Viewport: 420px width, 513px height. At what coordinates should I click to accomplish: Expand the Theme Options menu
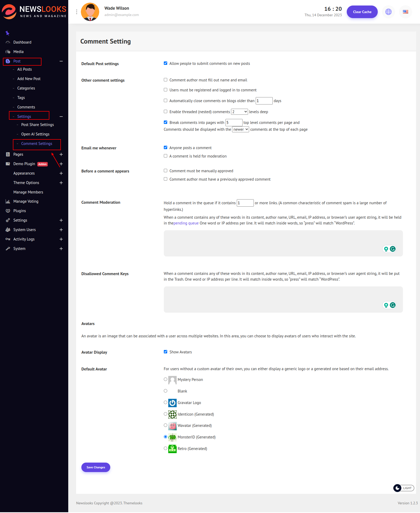[x=61, y=183]
